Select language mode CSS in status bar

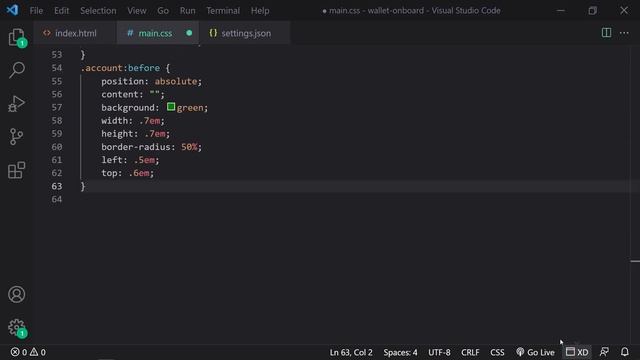497,352
